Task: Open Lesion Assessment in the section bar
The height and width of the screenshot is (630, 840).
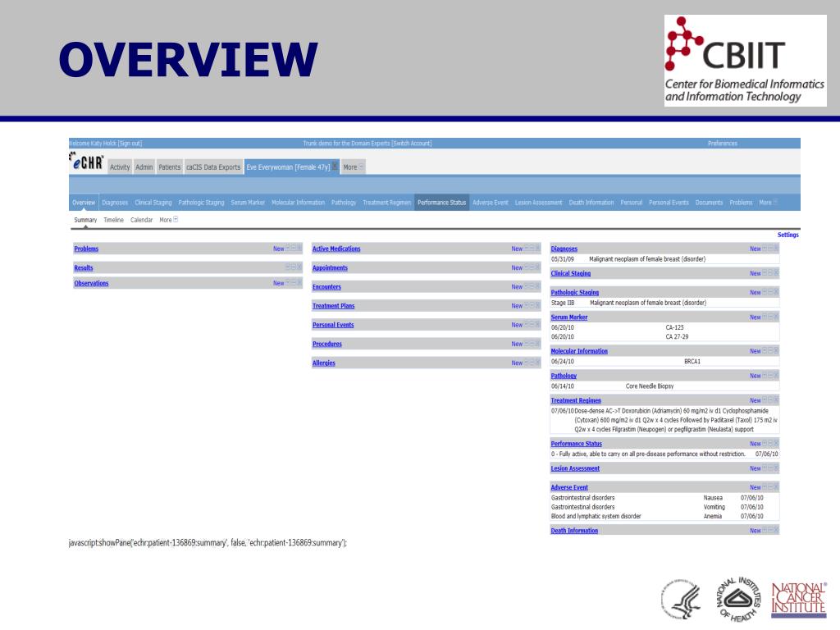Action: click(x=538, y=203)
